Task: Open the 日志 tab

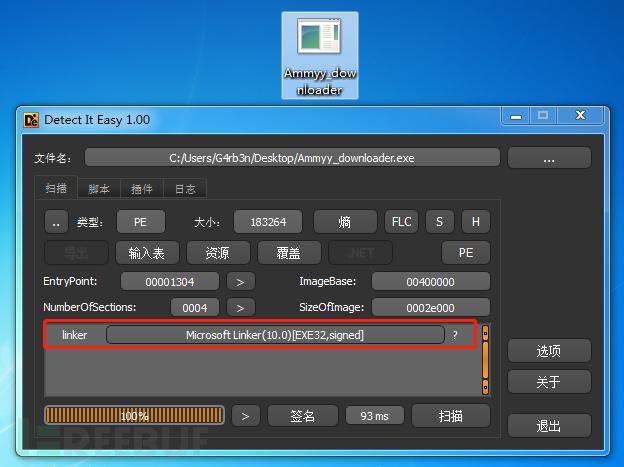Action: [185, 189]
